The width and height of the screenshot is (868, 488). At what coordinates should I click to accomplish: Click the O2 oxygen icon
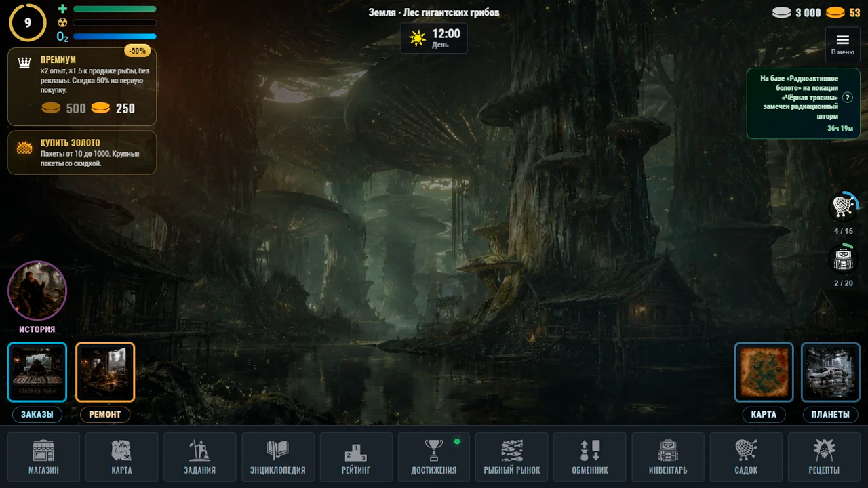(62, 37)
